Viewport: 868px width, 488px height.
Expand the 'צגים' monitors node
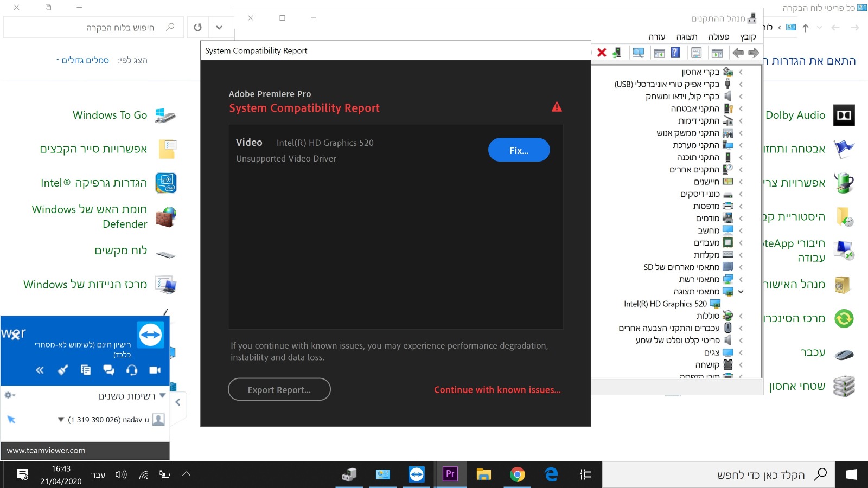[741, 352]
